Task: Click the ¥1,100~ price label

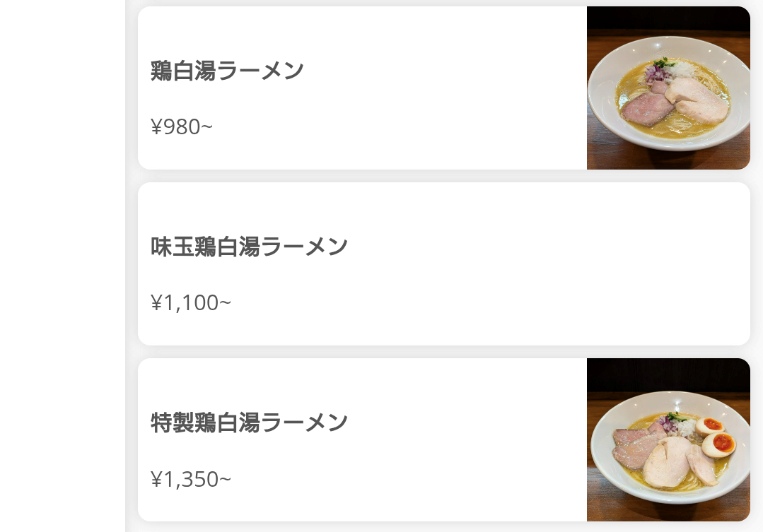Action: tap(191, 303)
